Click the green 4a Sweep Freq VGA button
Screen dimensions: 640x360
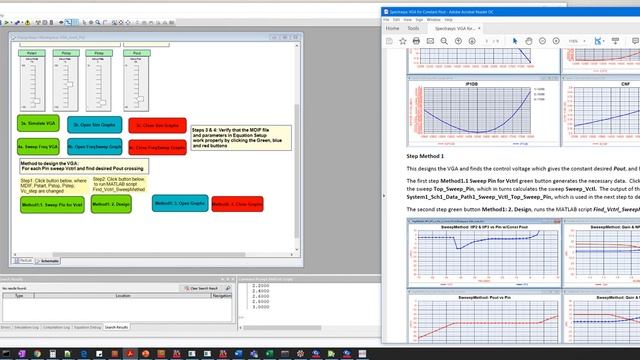(38, 147)
